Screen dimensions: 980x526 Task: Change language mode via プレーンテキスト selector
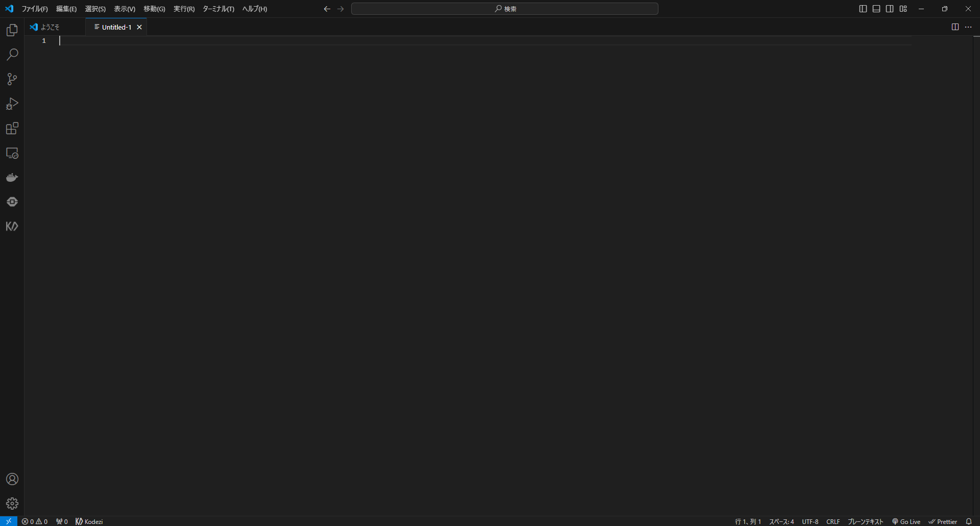pos(865,521)
